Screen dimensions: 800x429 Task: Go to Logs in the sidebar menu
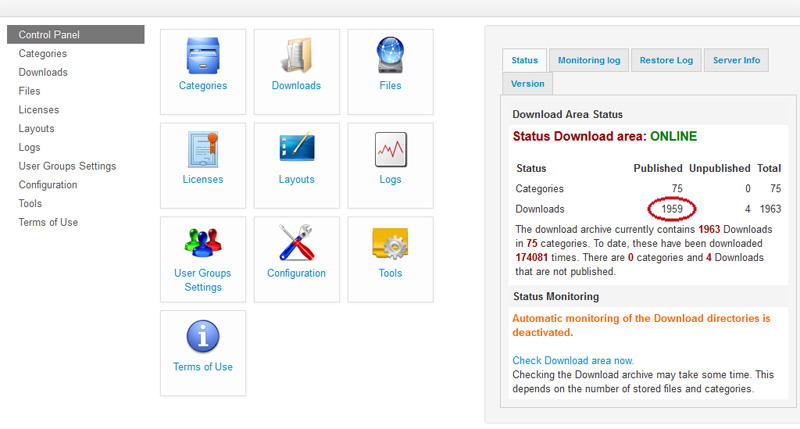coord(30,147)
